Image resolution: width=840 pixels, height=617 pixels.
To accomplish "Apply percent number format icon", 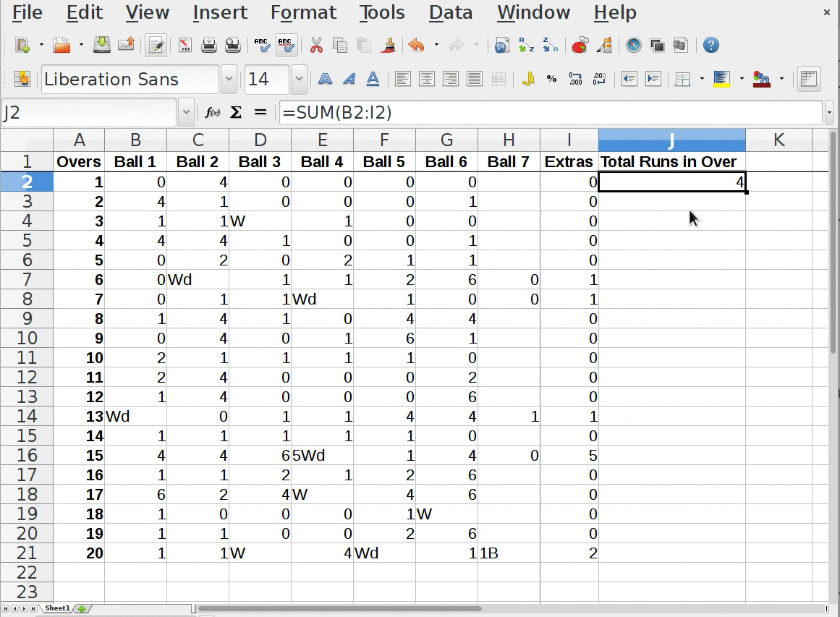I will [x=552, y=80].
